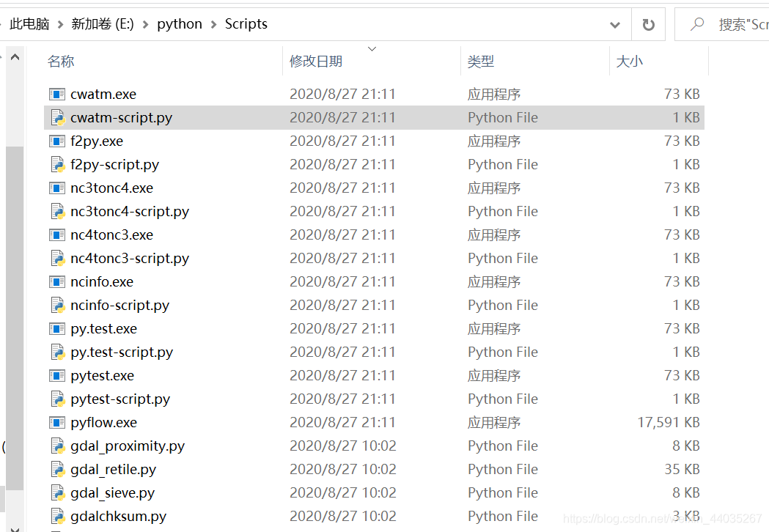Sort files by the 类型 column

point(480,62)
